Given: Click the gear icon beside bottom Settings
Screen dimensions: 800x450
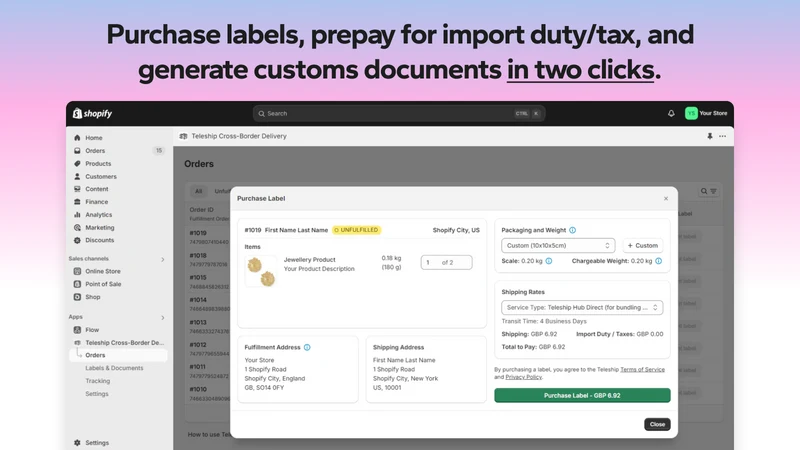Looking at the screenshot, I should click(77, 443).
